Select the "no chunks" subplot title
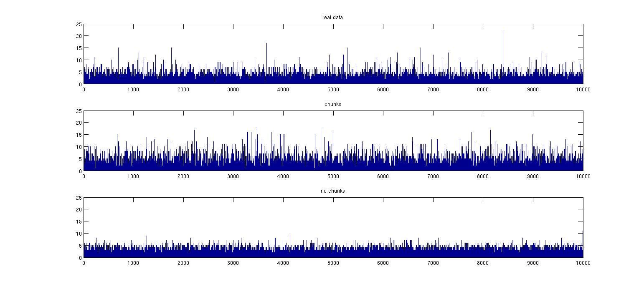 point(333,191)
